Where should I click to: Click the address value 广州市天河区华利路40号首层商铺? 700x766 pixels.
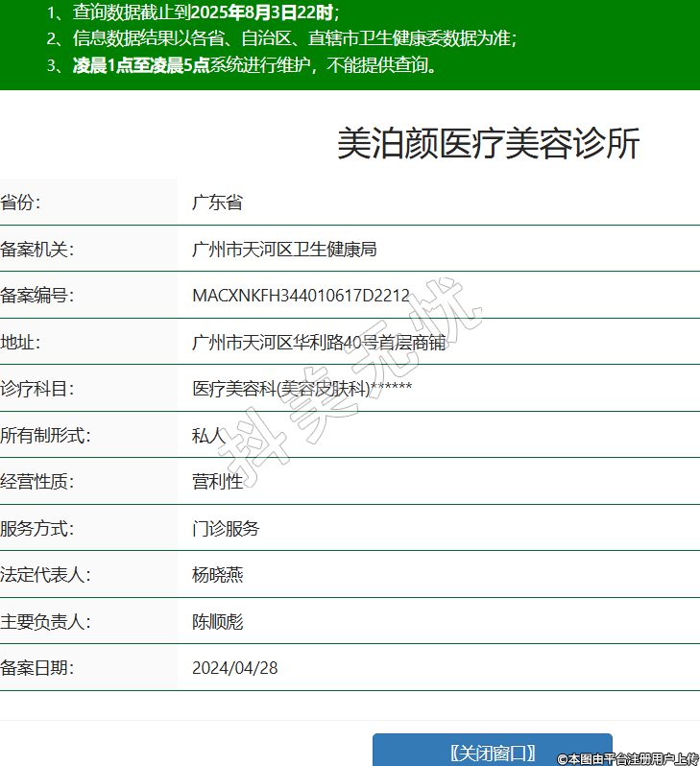pos(319,343)
